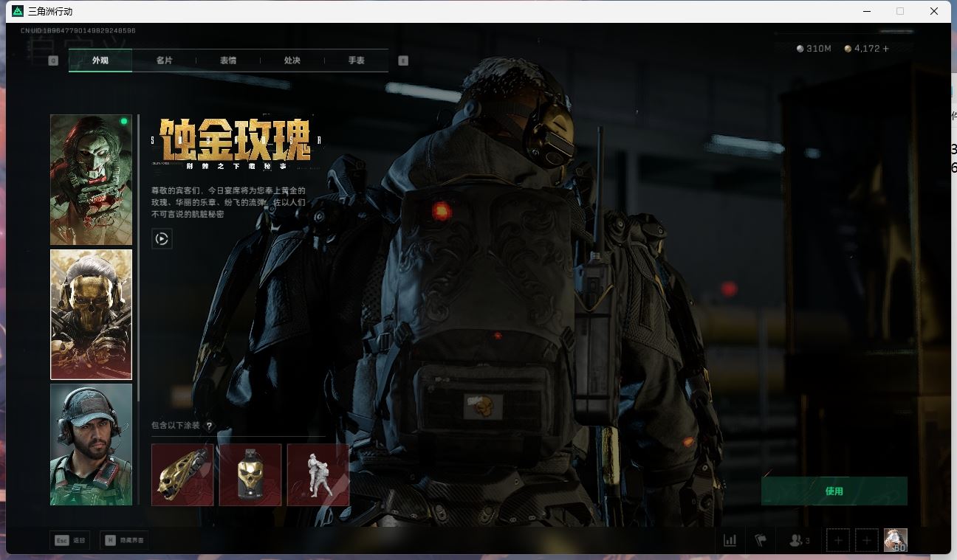Click the second empty squad slot plus
957x560 pixels.
[867, 540]
